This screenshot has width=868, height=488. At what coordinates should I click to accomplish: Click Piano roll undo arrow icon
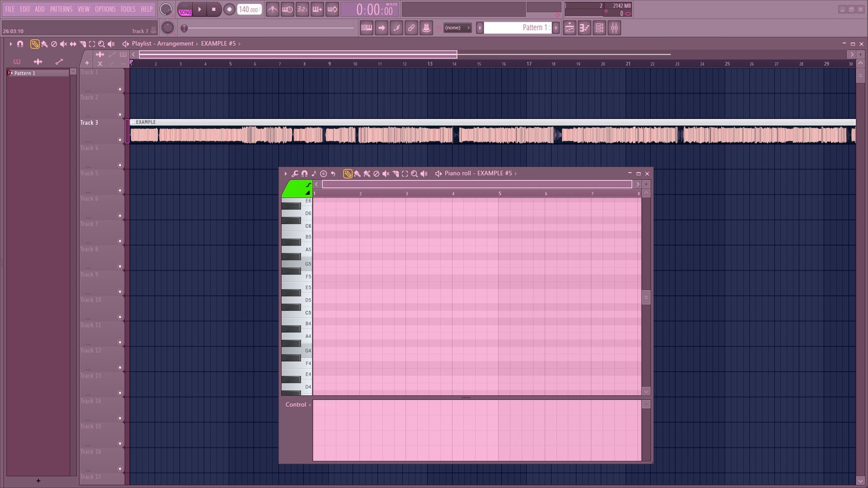(x=333, y=174)
